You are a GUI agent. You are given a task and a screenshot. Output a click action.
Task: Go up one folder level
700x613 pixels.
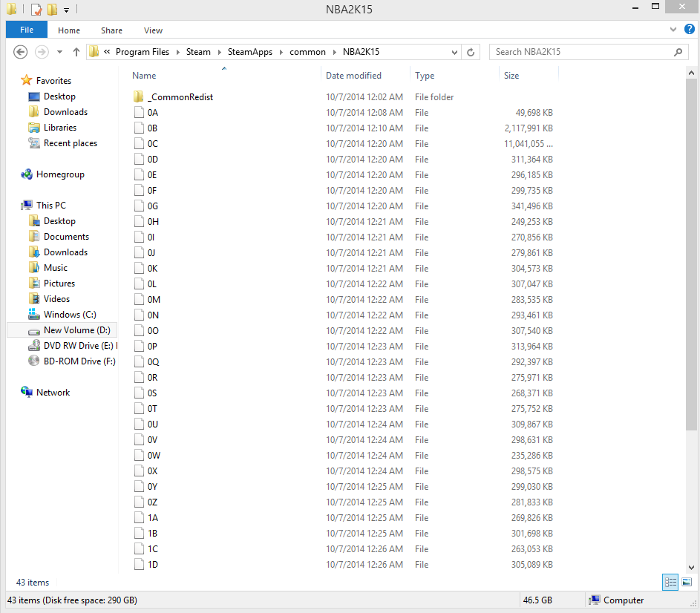point(76,52)
